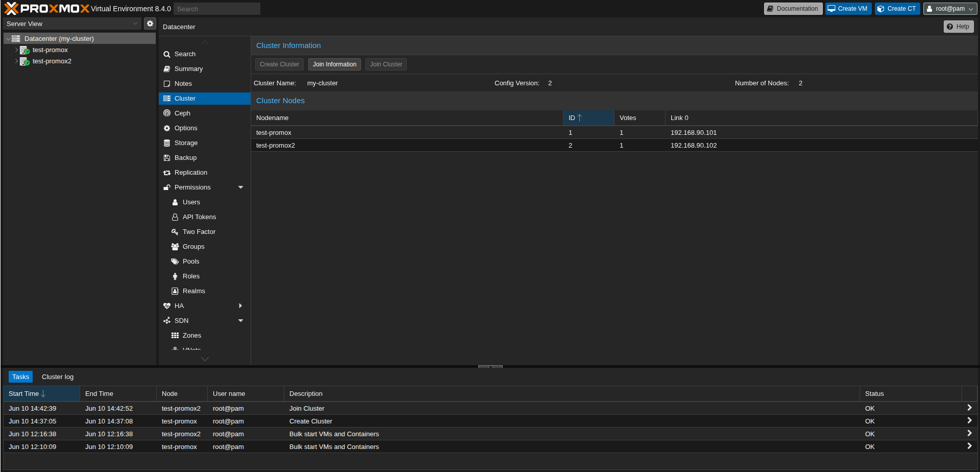The height and width of the screenshot is (472, 980).
Task: Collapse the SDN section
Action: (240, 320)
